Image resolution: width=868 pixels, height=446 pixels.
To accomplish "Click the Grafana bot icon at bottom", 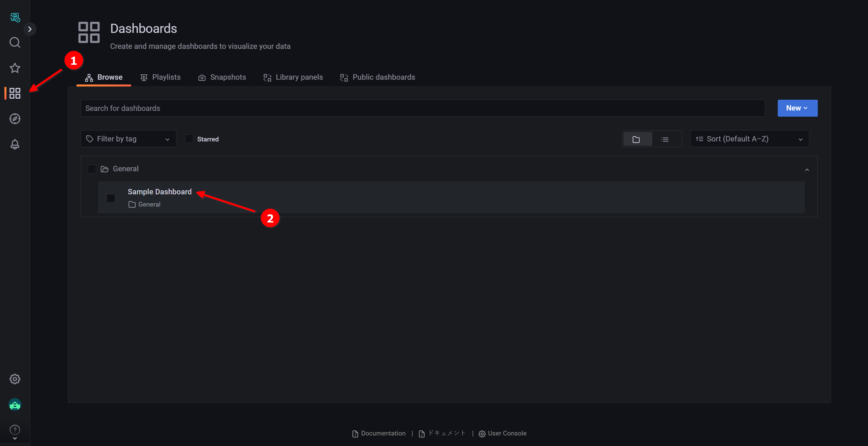I will click(15, 405).
